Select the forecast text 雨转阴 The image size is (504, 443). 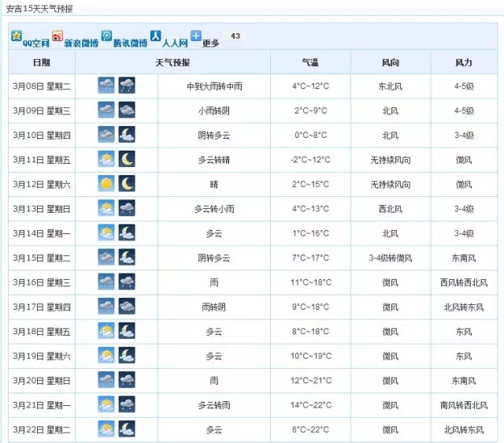point(214,307)
